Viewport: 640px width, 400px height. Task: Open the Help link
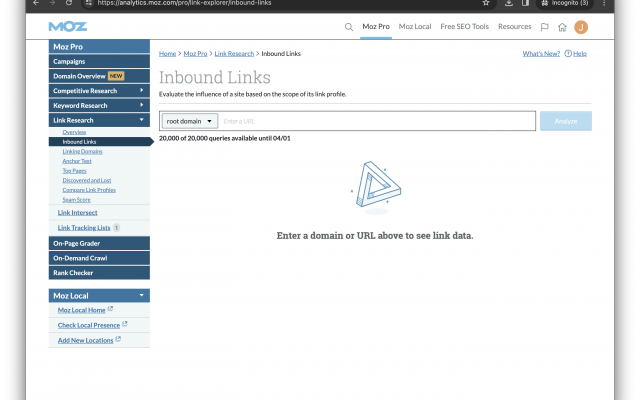[580, 53]
